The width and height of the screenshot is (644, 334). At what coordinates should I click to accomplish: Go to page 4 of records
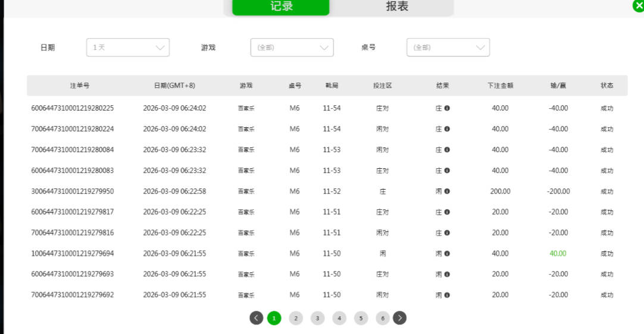(x=339, y=318)
